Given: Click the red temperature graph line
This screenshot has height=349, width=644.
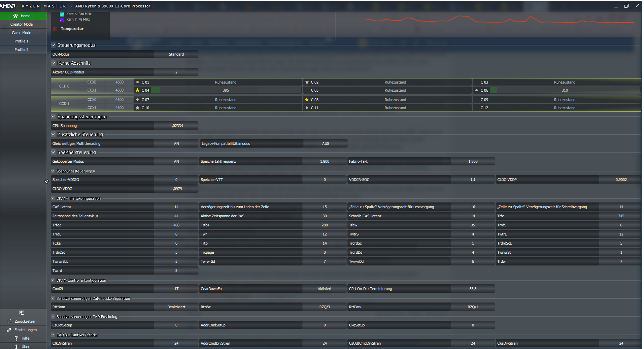Looking at the screenshot, I should click(499, 20).
